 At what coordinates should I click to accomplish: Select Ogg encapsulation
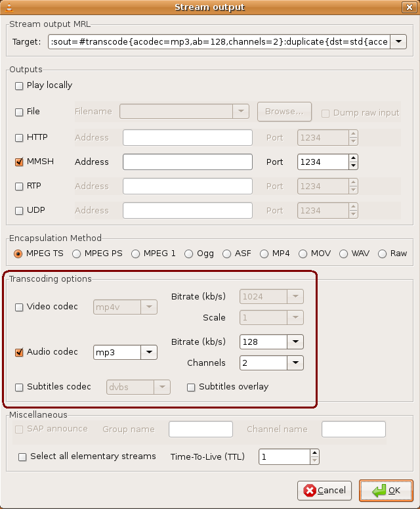(189, 254)
